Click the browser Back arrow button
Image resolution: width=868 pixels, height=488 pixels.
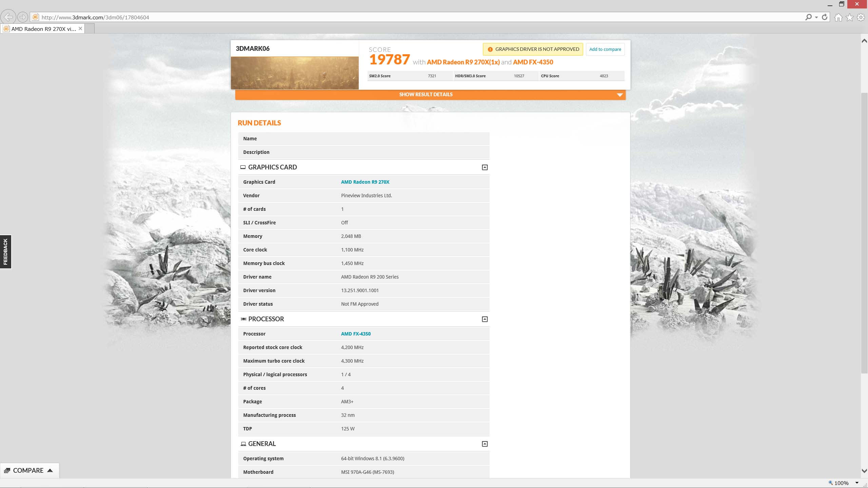pyautogui.click(x=8, y=17)
